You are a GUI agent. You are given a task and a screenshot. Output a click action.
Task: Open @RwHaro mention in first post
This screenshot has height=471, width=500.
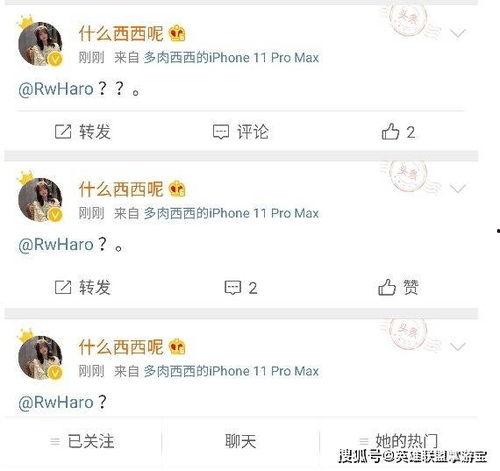tap(56, 89)
